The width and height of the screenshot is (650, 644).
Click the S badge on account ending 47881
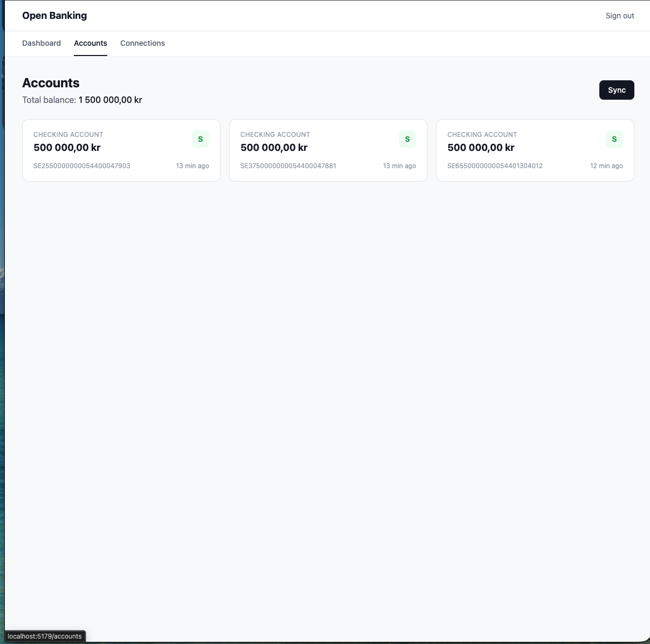click(x=407, y=139)
